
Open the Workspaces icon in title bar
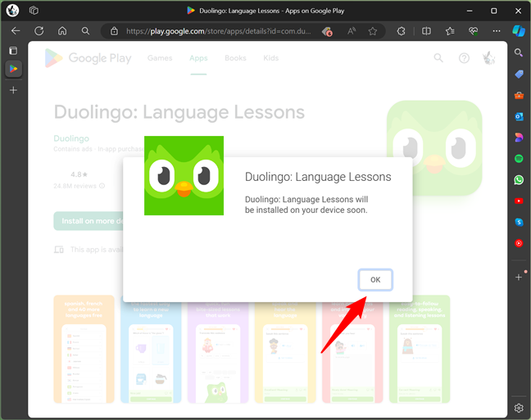click(x=34, y=11)
